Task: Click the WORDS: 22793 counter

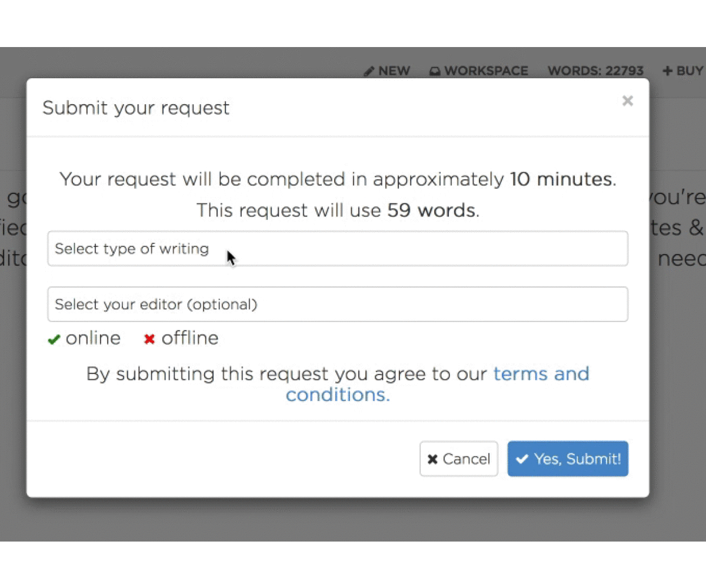Action: pyautogui.click(x=595, y=71)
